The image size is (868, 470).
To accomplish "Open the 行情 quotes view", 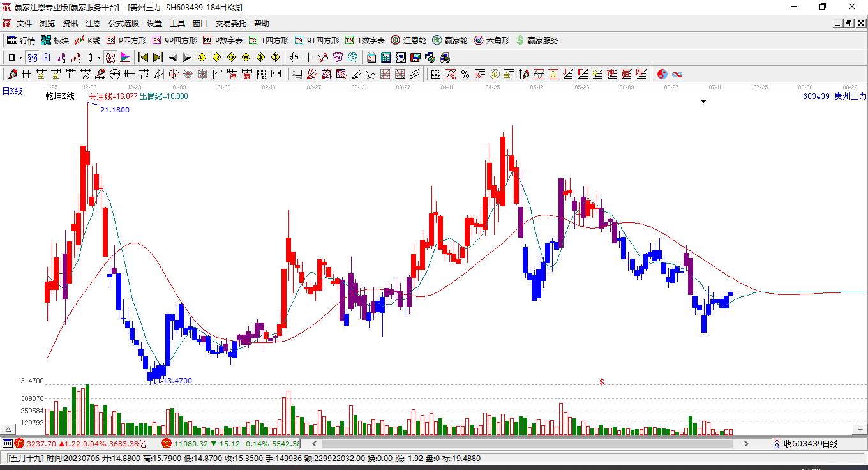I will click(21, 40).
